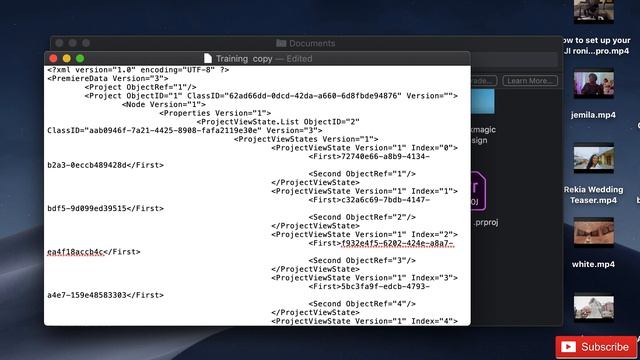Click the ProjectViewState line with Index="0"
The image size is (640, 360).
[x=364, y=148]
